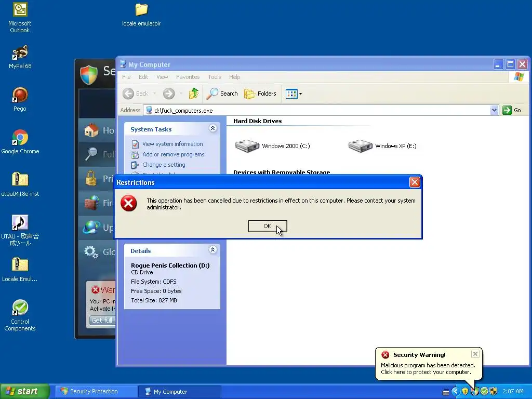Select the Windows XP (E:) drive

click(382, 146)
